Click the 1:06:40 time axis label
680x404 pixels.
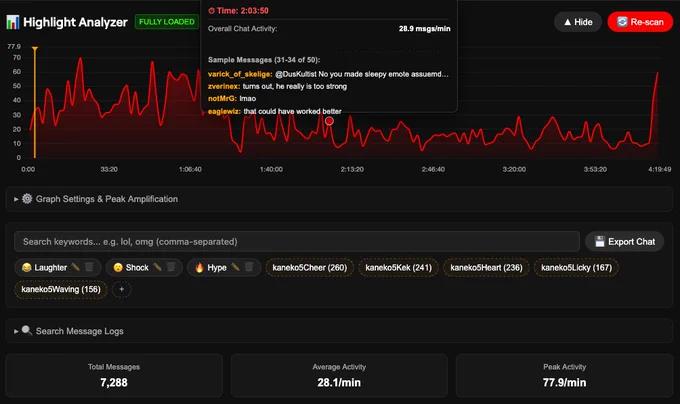(x=190, y=169)
